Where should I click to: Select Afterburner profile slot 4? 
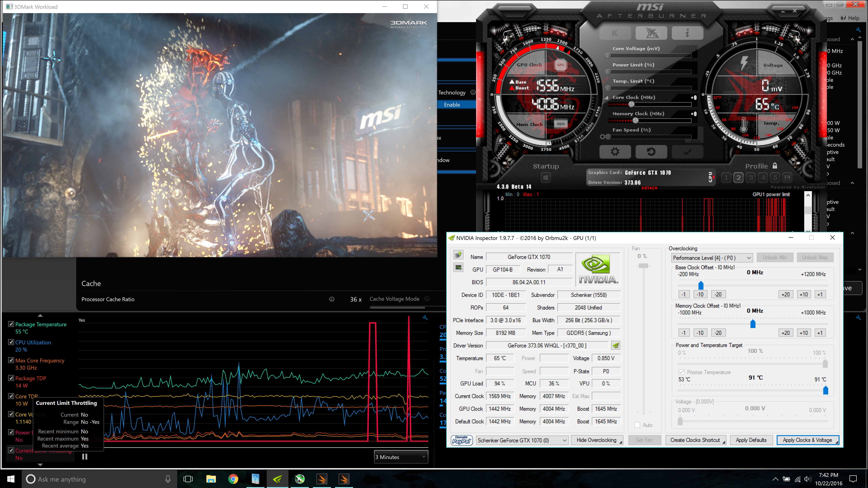(763, 178)
